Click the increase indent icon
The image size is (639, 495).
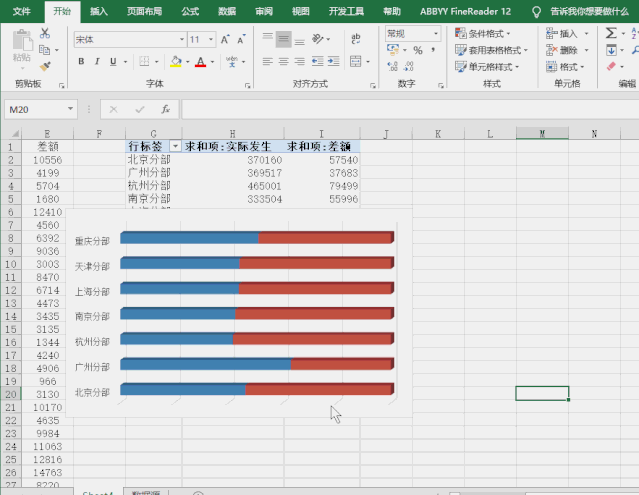tap(334, 62)
